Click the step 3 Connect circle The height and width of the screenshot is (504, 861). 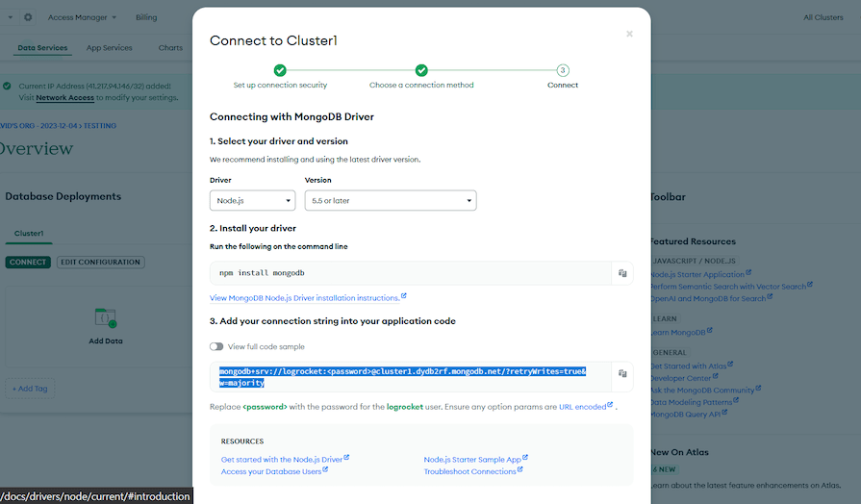(562, 70)
